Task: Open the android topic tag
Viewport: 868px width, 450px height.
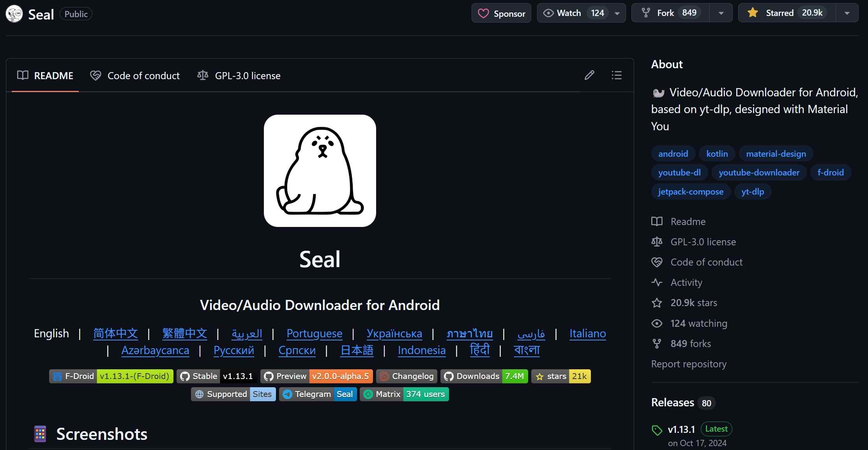Action: 673,154
